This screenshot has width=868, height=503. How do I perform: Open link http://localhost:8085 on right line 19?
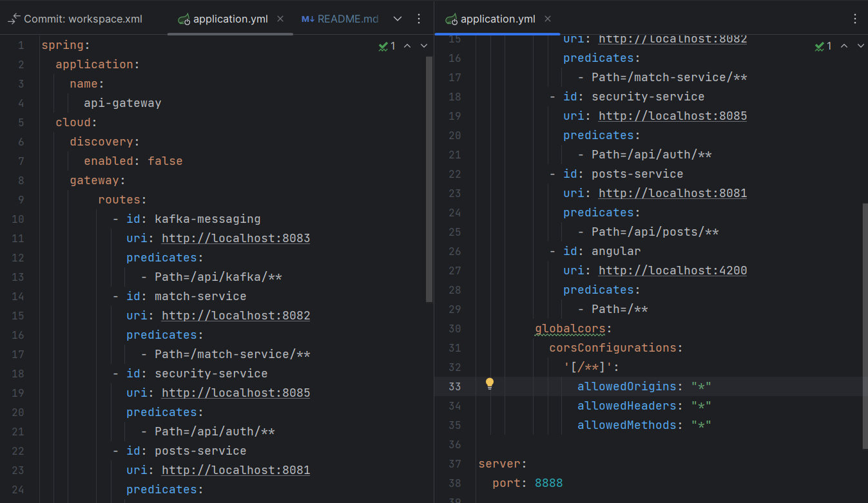pos(673,116)
